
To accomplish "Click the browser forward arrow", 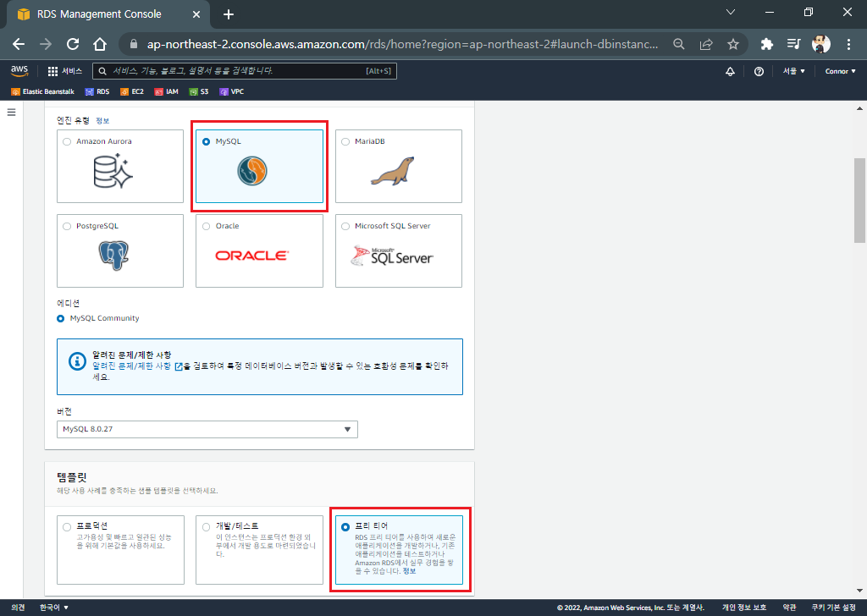I will point(46,44).
